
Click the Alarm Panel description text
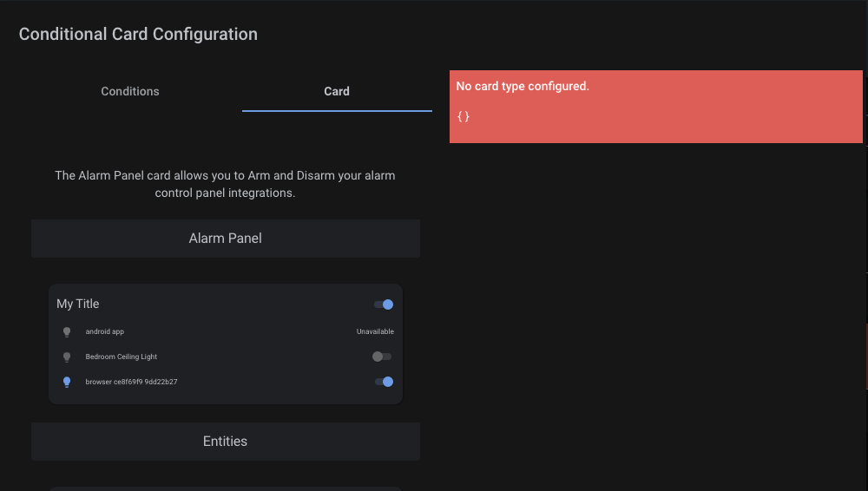point(226,184)
